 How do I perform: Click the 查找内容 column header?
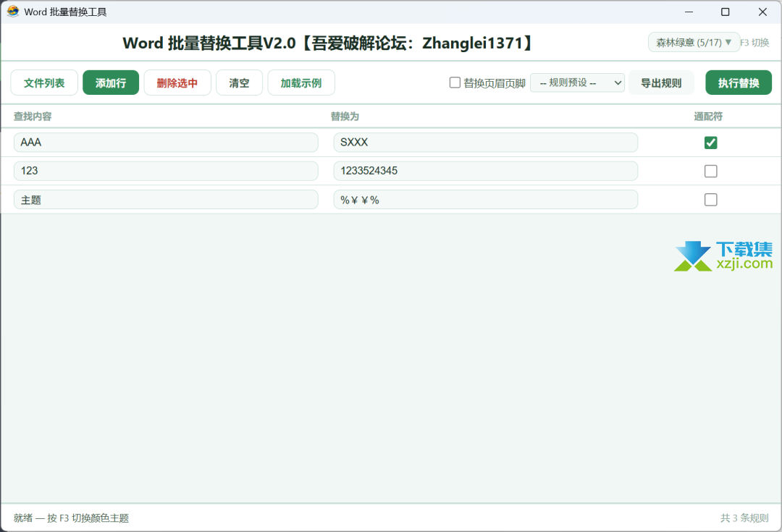pyautogui.click(x=33, y=117)
